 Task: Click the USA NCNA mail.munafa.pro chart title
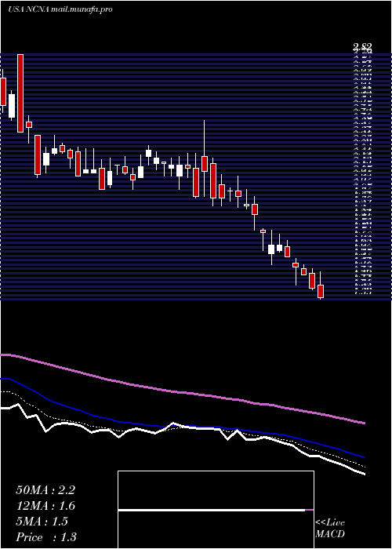[60, 9]
